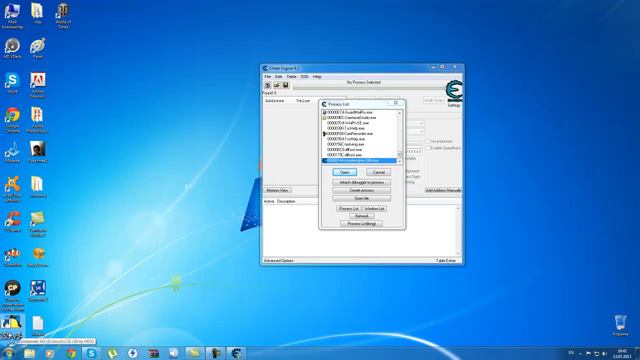Select the highlighted bottom process row
The image size is (640, 360).
coord(359,160)
